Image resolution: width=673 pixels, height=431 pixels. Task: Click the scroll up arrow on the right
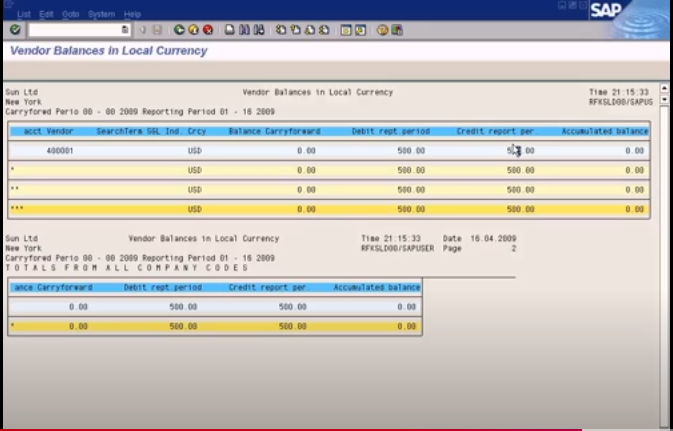pyautogui.click(x=664, y=88)
